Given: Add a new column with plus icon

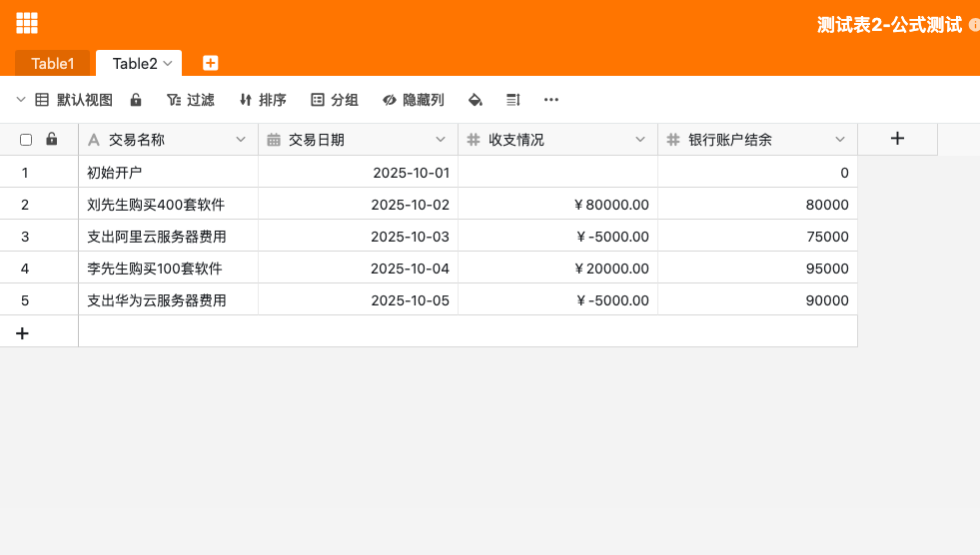Looking at the screenshot, I should tap(897, 139).
